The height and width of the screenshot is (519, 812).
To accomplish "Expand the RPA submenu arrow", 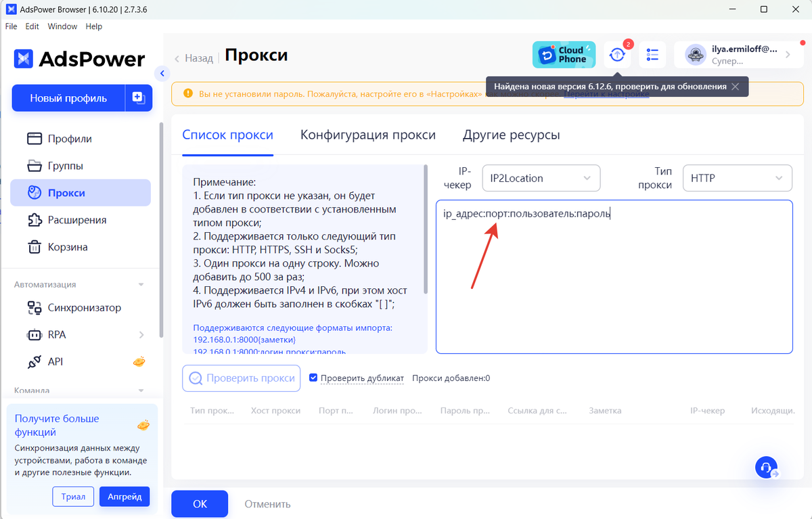I will click(x=141, y=335).
